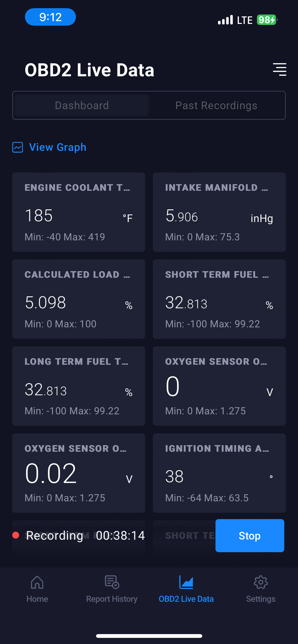This screenshot has height=644, width=298.
Task: Switch to the Past Recordings tab
Action: click(x=216, y=105)
